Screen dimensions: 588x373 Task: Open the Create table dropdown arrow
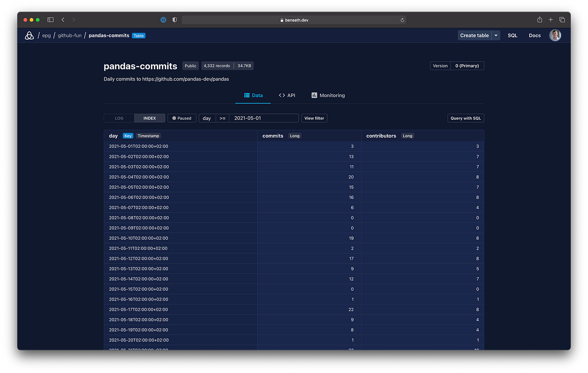coord(495,35)
